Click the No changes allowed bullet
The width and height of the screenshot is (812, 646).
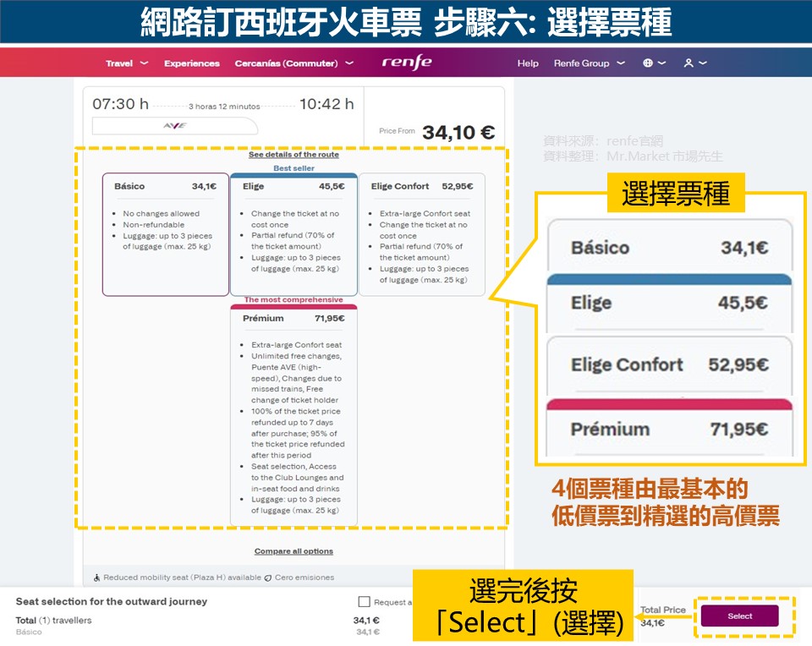161,213
